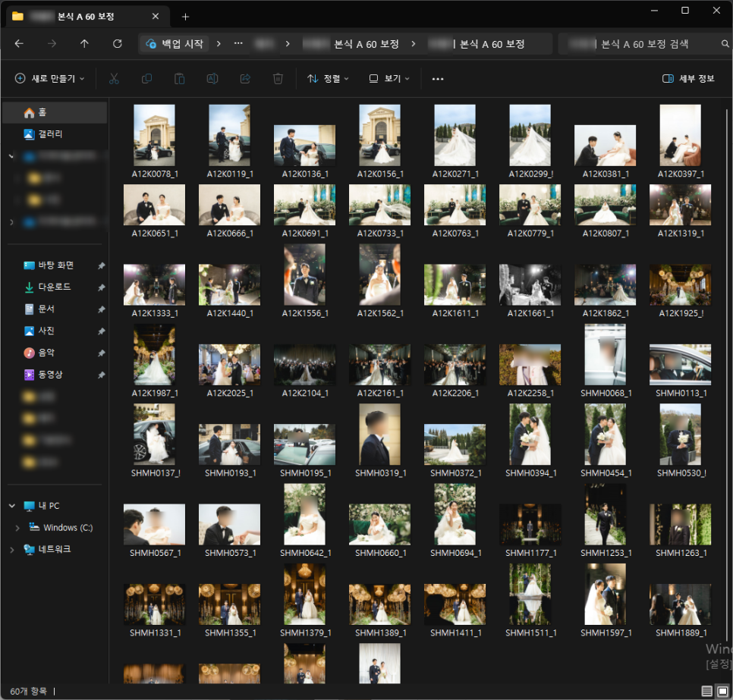
Task: Navigate up one folder level
Action: pos(84,43)
